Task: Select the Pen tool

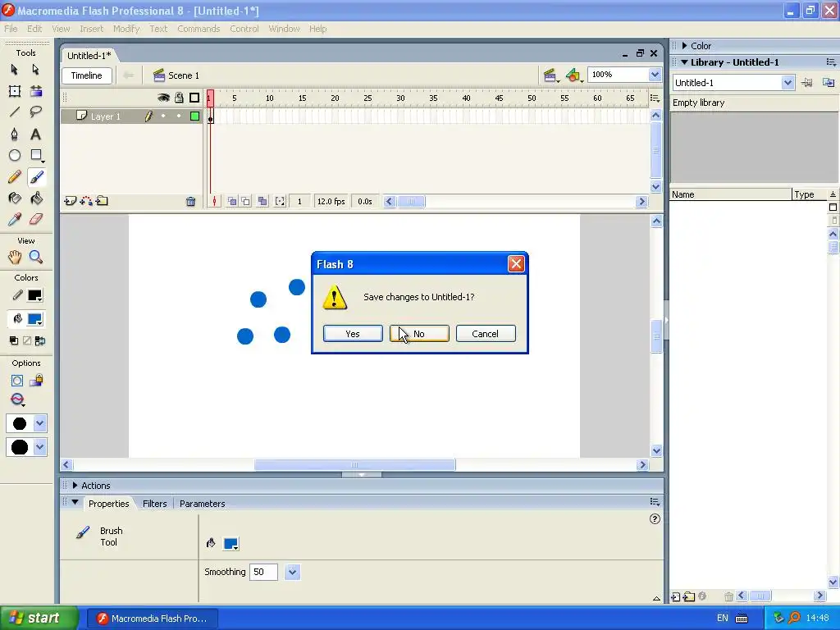Action: pyautogui.click(x=15, y=134)
